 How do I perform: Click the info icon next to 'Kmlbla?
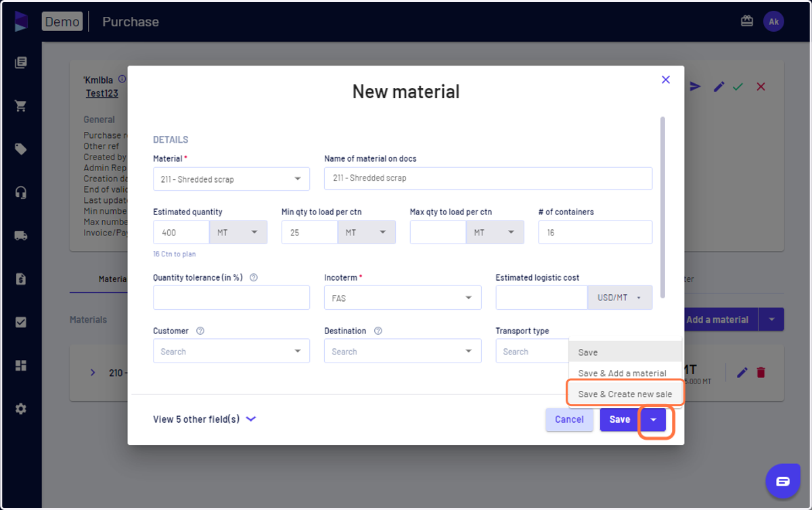(x=122, y=79)
